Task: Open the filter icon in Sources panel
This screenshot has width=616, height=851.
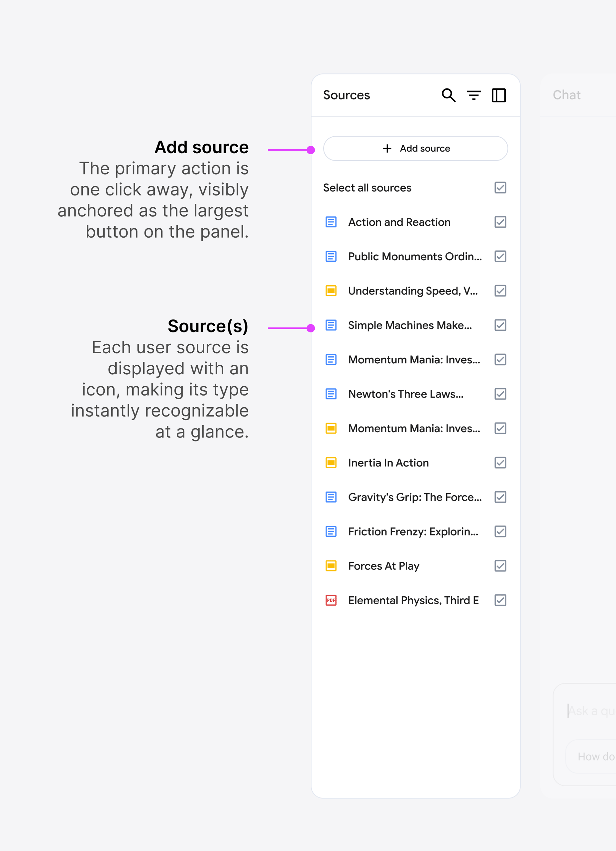Action: (473, 95)
